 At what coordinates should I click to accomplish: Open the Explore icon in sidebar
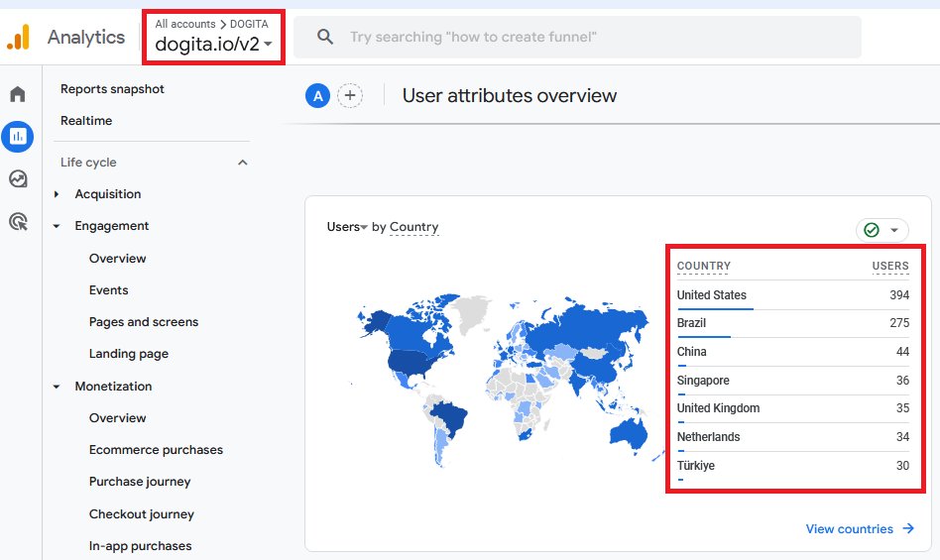coord(18,178)
